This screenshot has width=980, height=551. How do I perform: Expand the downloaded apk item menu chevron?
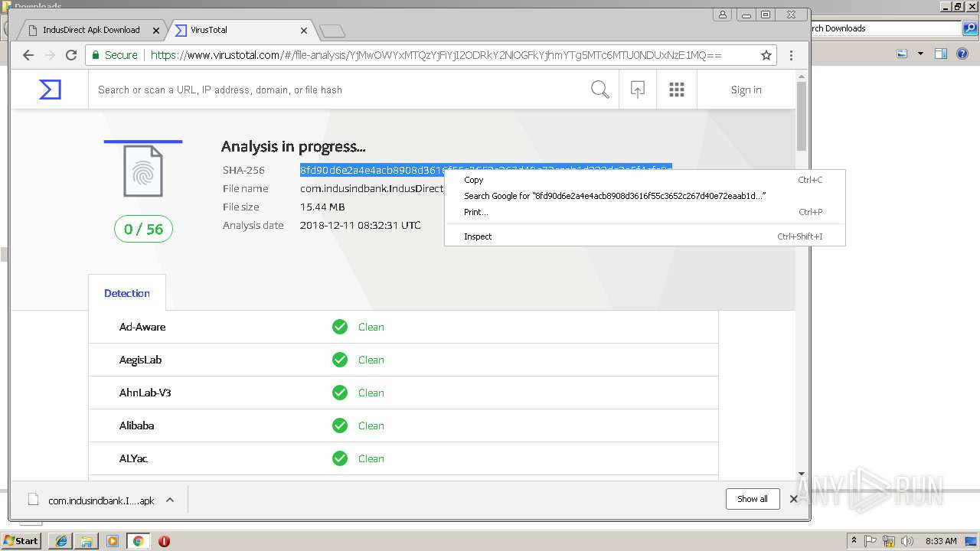(x=170, y=500)
